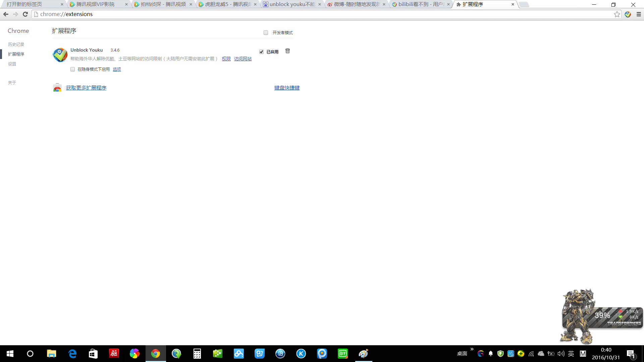Image resolution: width=644 pixels, height=362 pixels.
Task: Open the 键盘快捷键 keyboard shortcuts link
Action: tap(287, 87)
